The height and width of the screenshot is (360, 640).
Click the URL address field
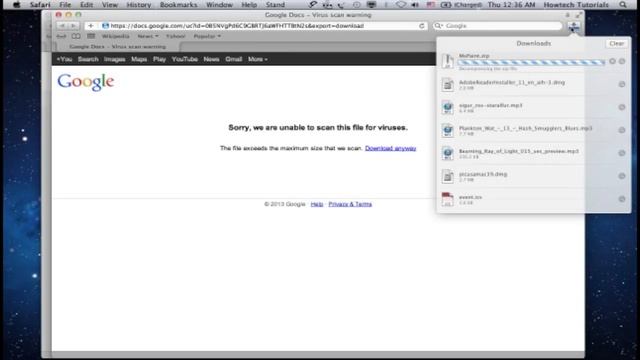click(257, 26)
